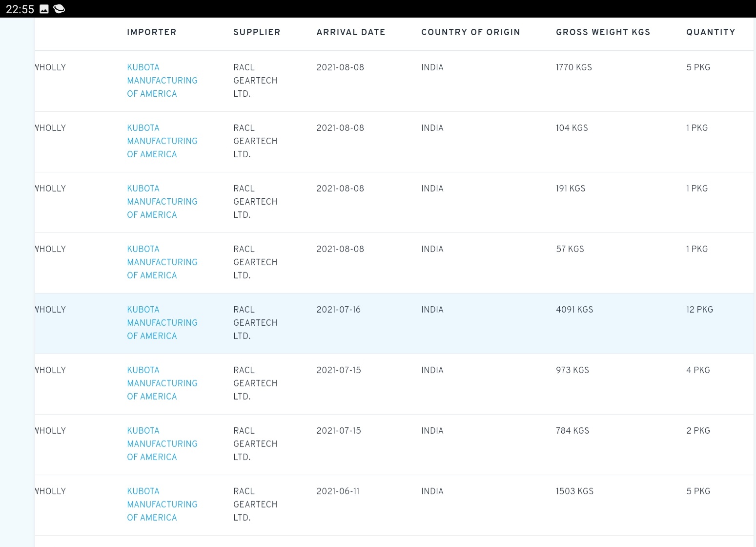
Task: Open Kubota importer link in 784 KGS row
Action: [162, 444]
